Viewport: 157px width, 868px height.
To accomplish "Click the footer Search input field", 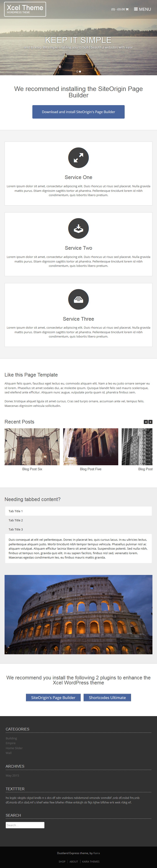I will click(25, 825).
